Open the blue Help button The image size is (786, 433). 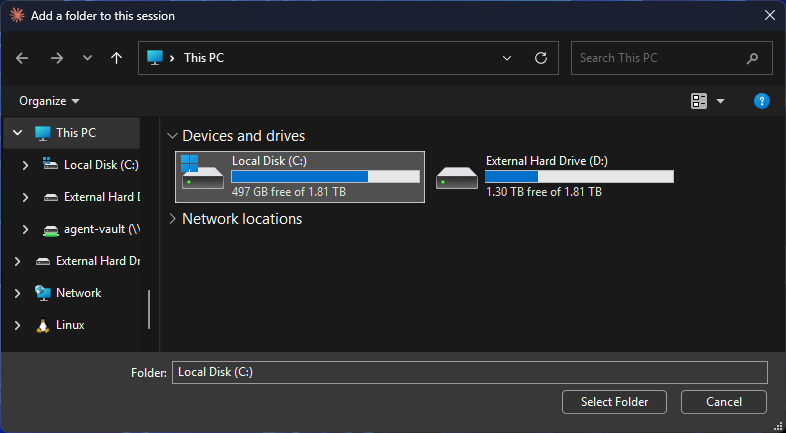click(761, 101)
